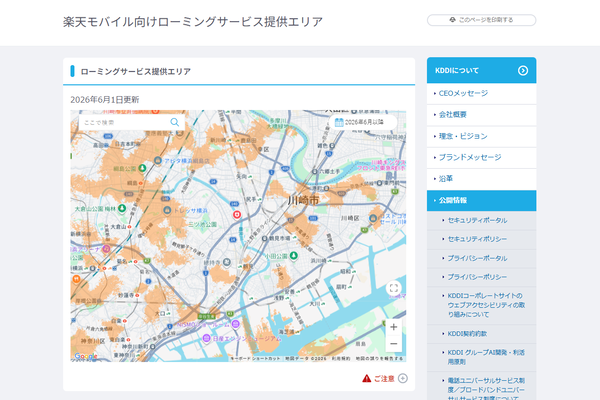Open ブランドメッセージ in sidebar
The width and height of the screenshot is (600, 400).
[481, 157]
